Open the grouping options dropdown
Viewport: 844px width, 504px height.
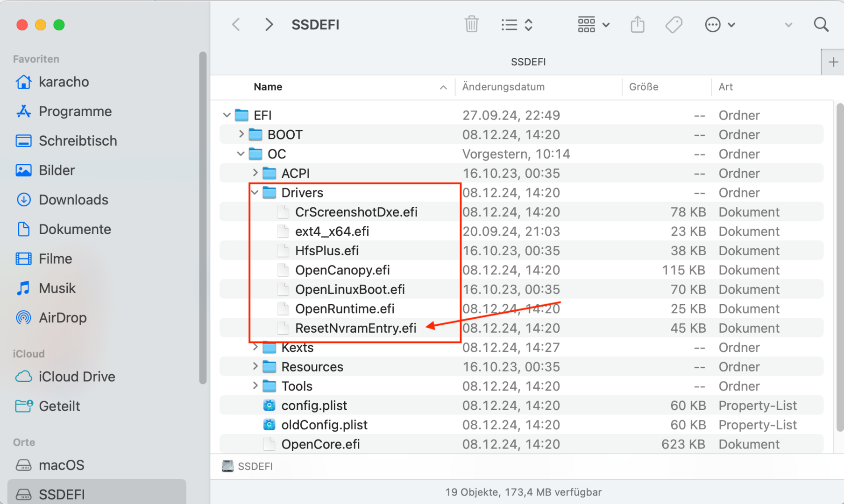coord(593,25)
